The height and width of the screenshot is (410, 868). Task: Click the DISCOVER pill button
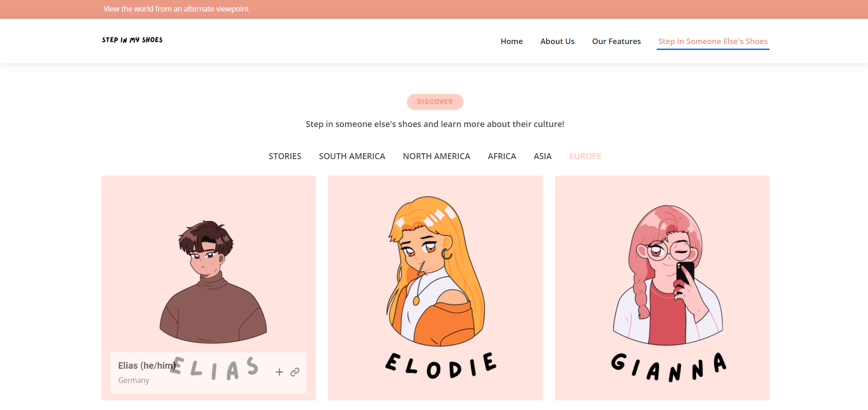[x=435, y=102]
